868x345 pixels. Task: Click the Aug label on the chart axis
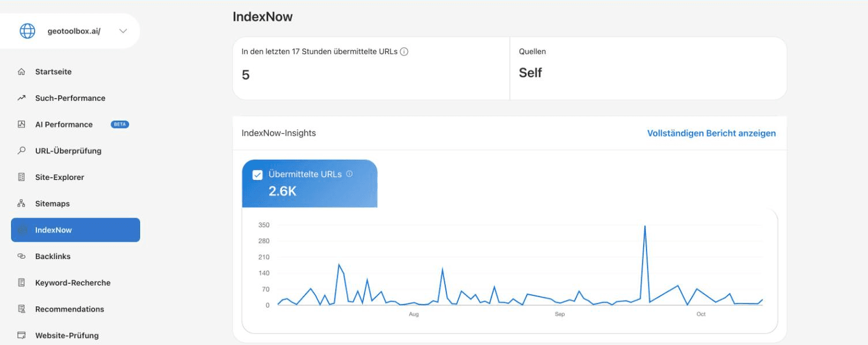coord(414,314)
